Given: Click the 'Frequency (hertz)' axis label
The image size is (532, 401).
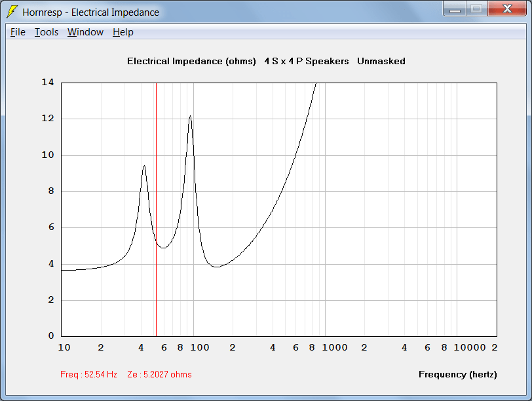Looking at the screenshot, I should click(458, 374).
